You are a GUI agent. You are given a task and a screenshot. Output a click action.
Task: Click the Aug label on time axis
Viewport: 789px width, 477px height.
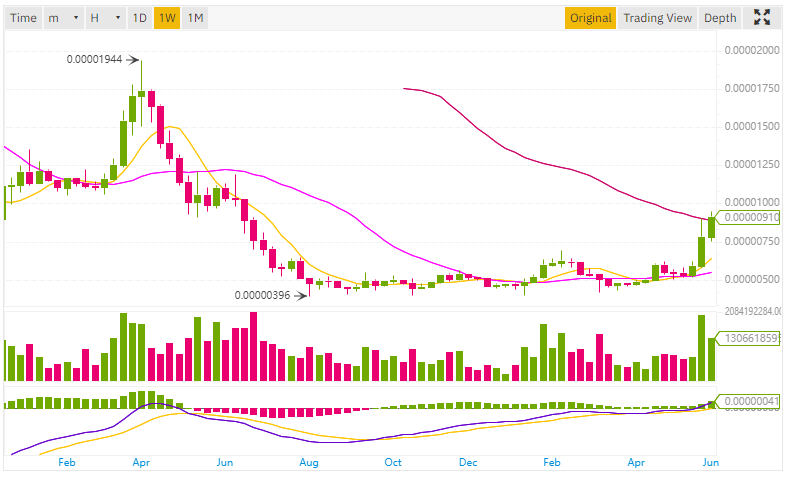308,462
